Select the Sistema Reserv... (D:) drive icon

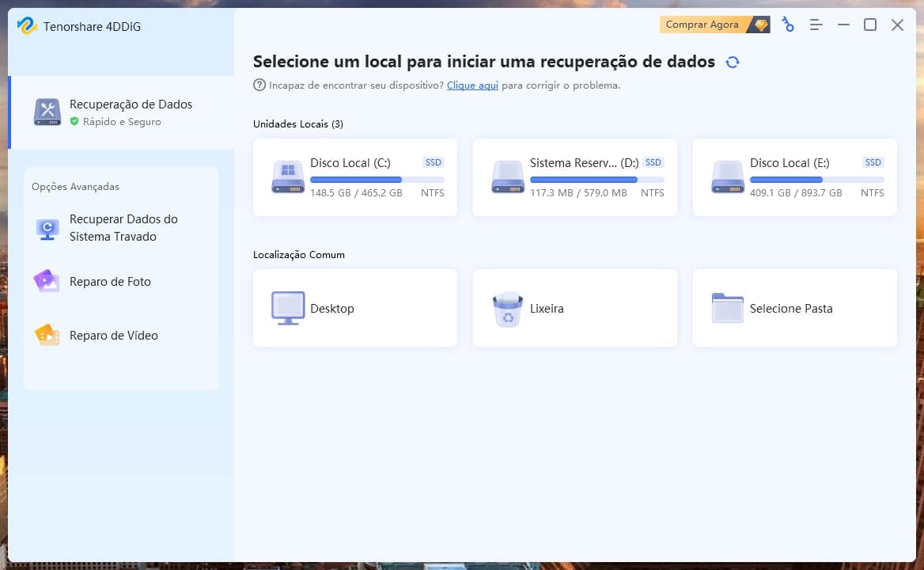(x=507, y=177)
